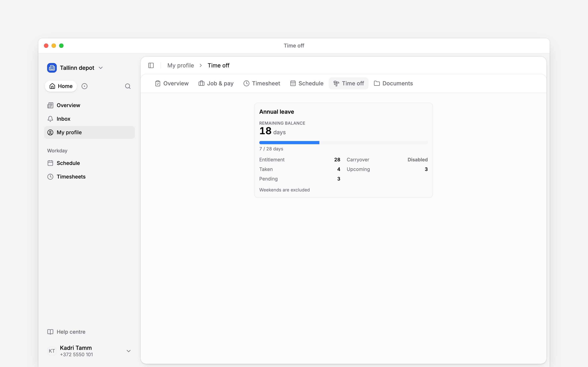Click the Tallinn depot building logo
Viewport: 588px width, 367px height.
(52, 68)
